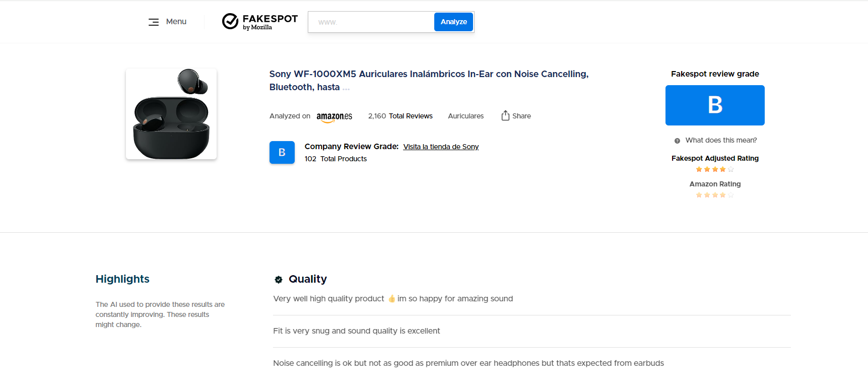Click the large Fakespot review grade B box
The image size is (868, 387).
pyautogui.click(x=715, y=105)
